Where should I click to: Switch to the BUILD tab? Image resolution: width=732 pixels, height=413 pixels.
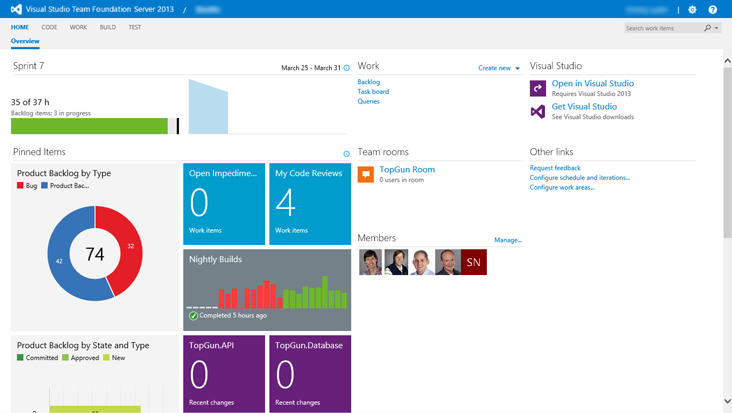coord(107,27)
